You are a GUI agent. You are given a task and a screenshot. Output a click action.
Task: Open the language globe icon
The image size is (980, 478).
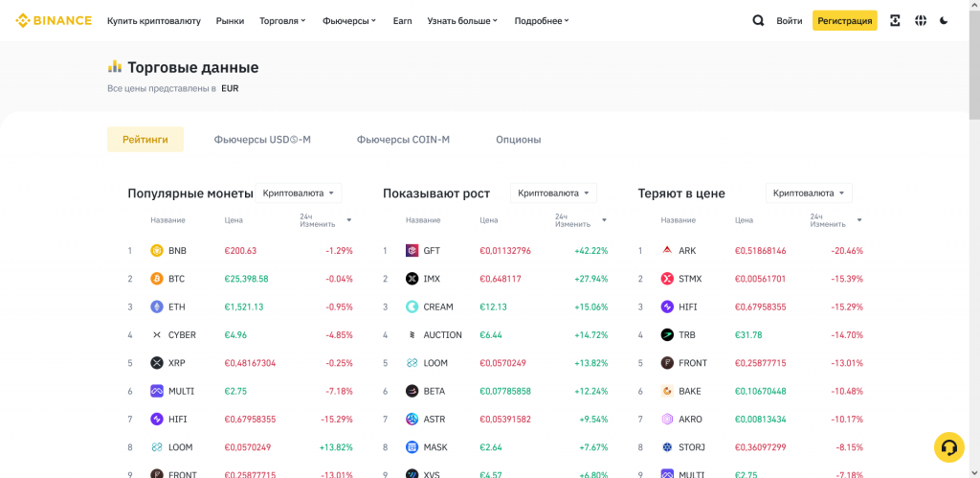coord(920,21)
